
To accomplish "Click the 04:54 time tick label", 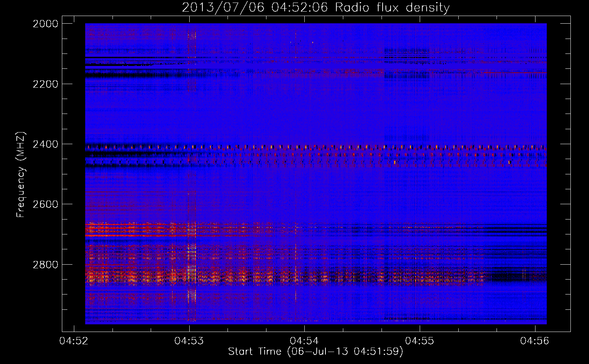I will tap(304, 341).
